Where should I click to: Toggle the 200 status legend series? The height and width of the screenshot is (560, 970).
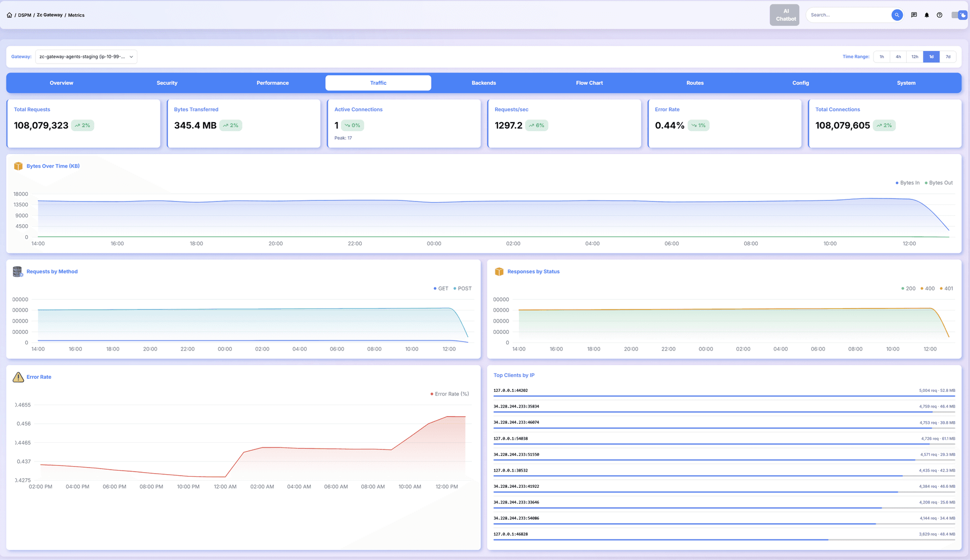908,288
